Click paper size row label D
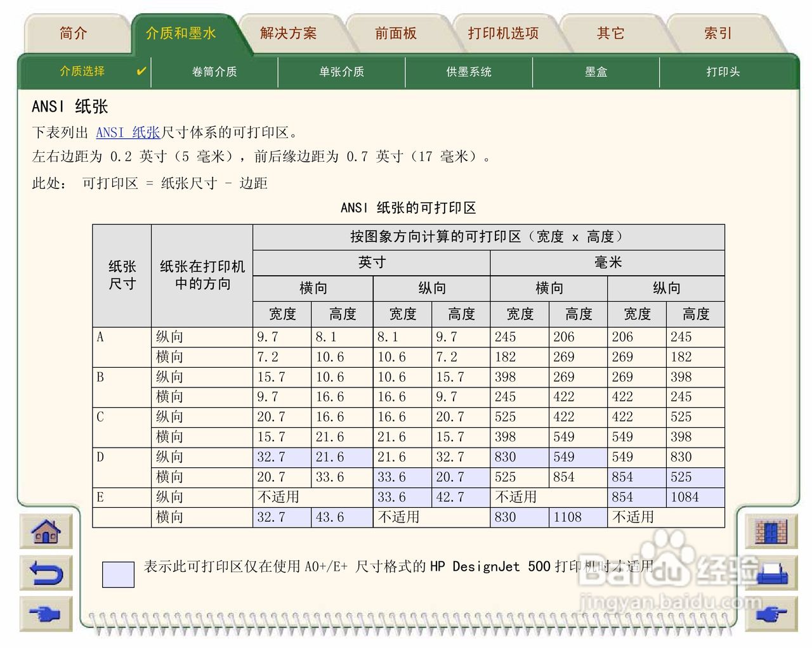Screen dimensions: 812x648 pyautogui.click(x=100, y=457)
